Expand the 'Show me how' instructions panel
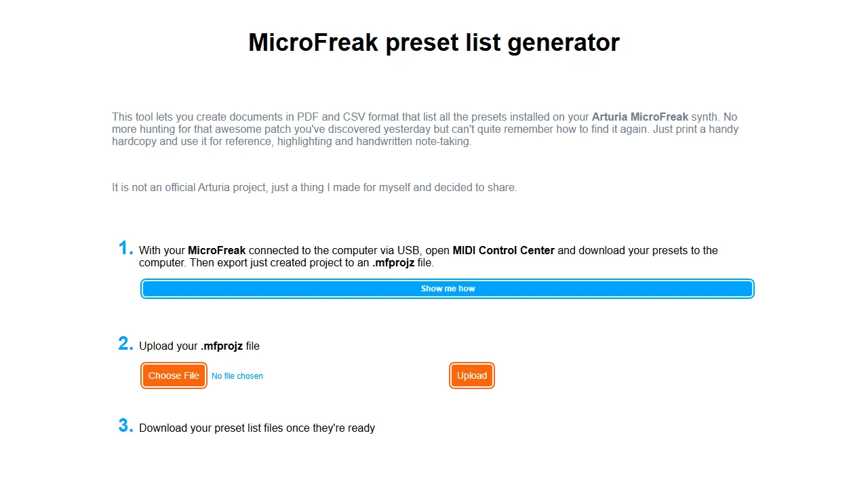Viewport: 868px width, 488px height. [447, 288]
